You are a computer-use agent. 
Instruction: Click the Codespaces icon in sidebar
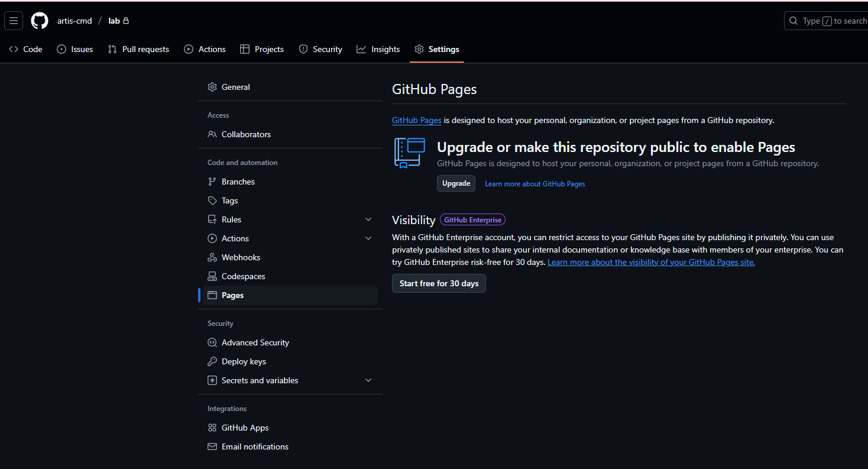212,276
